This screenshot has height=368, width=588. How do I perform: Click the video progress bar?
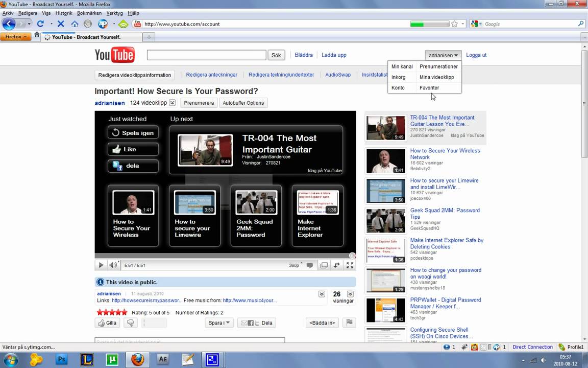pyautogui.click(x=225, y=256)
